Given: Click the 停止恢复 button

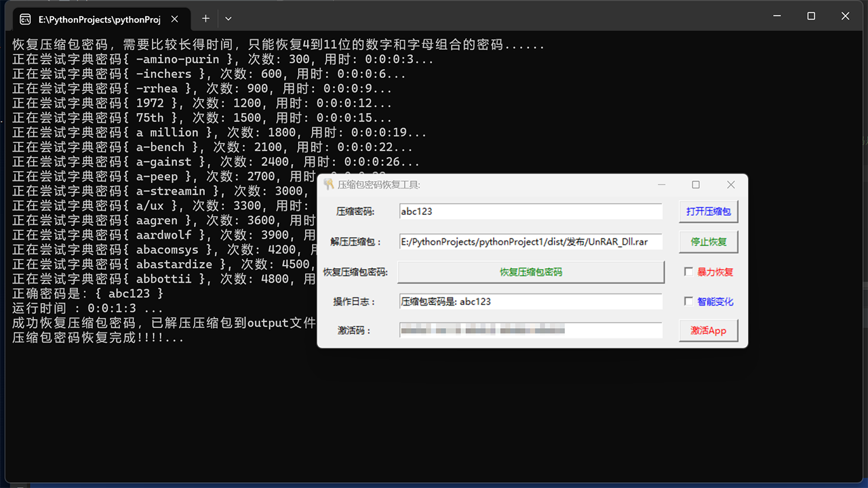Looking at the screenshot, I should tap(709, 242).
